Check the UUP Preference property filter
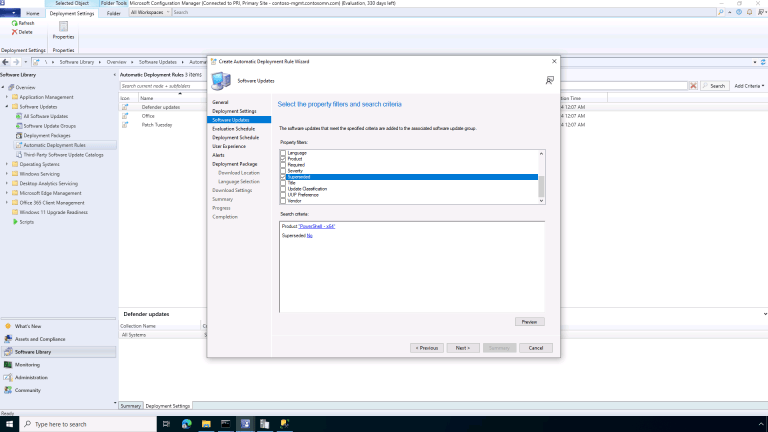Image resolution: width=768 pixels, height=432 pixels. pos(283,195)
